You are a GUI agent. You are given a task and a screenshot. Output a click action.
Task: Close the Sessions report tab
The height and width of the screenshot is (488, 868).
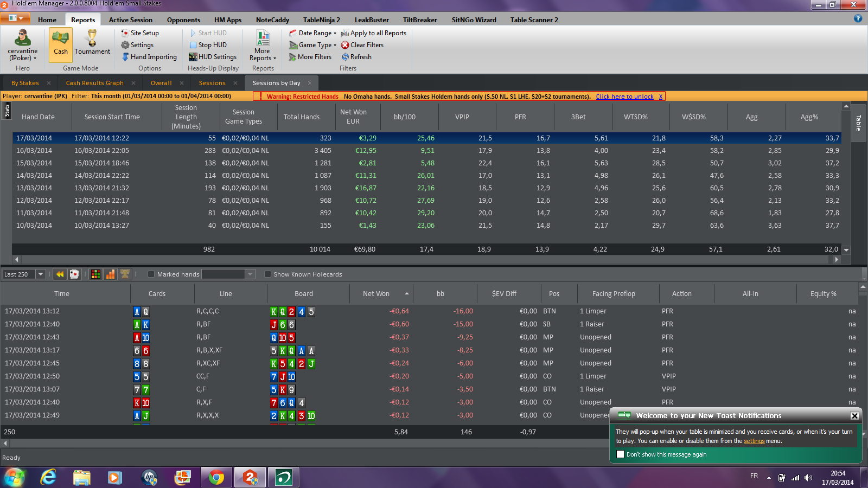pyautogui.click(x=235, y=83)
